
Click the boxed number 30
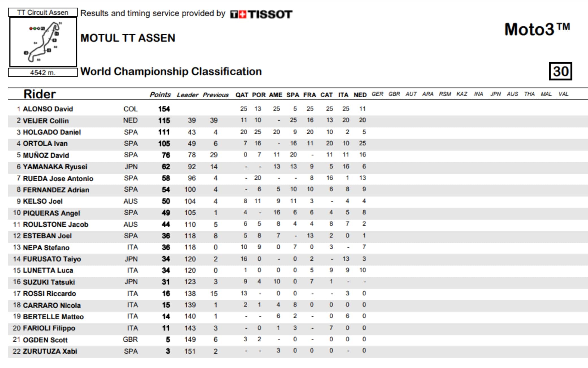pos(560,71)
